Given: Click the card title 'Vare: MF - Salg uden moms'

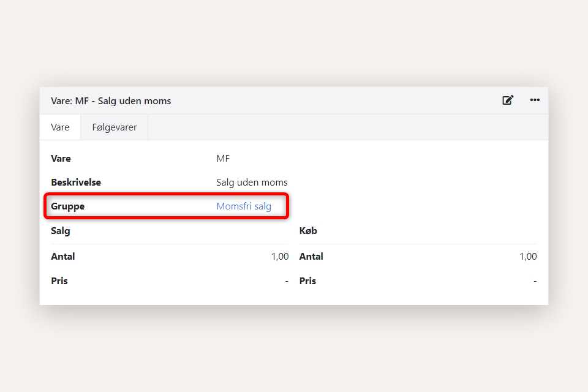Looking at the screenshot, I should coord(111,101).
